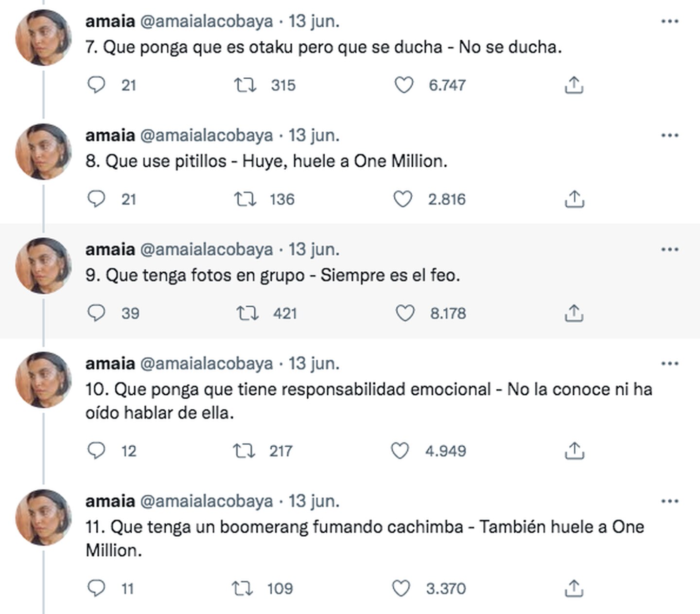Retweet tweet 10 about responsabilidad emocional
This screenshot has height=614, width=700.
244,451
